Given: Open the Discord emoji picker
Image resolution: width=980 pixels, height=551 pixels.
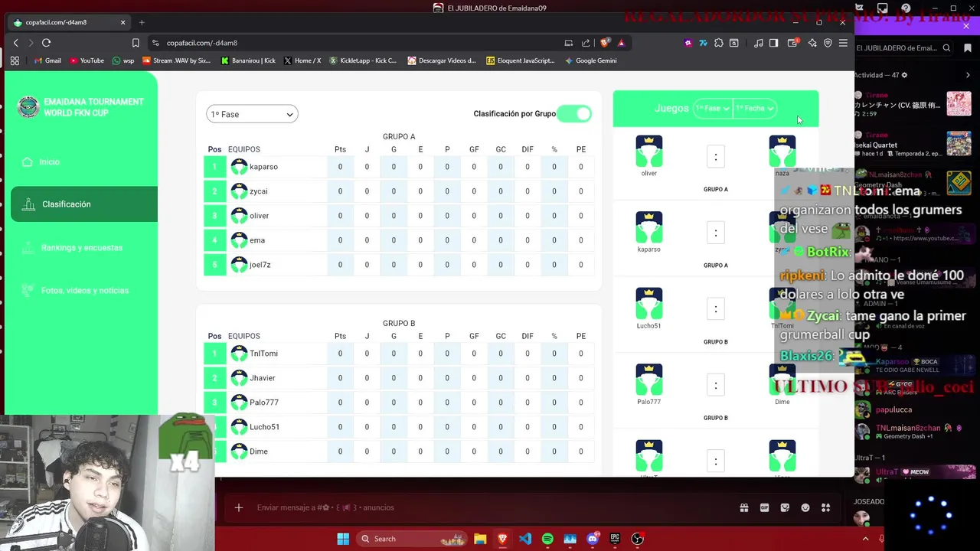Looking at the screenshot, I should tap(805, 507).
